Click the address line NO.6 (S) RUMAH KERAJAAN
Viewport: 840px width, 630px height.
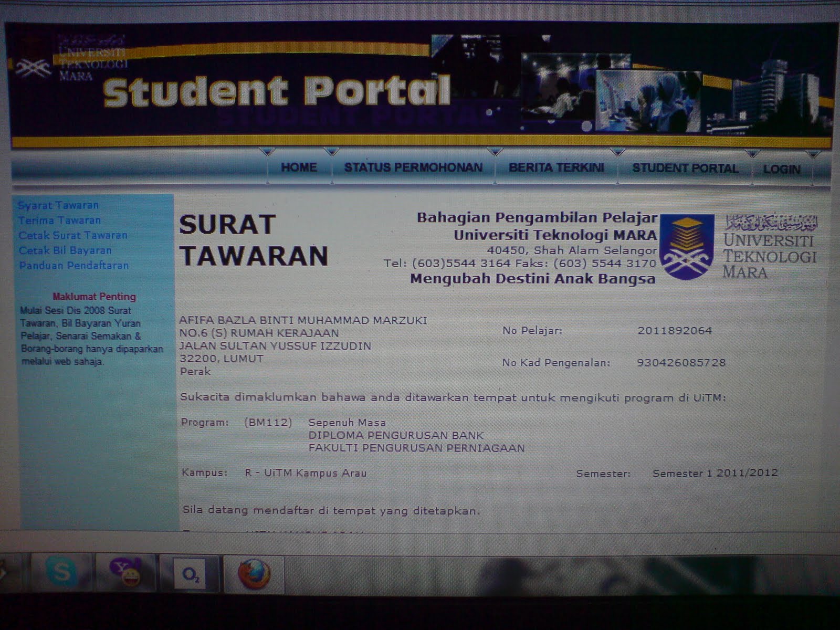pyautogui.click(x=259, y=333)
